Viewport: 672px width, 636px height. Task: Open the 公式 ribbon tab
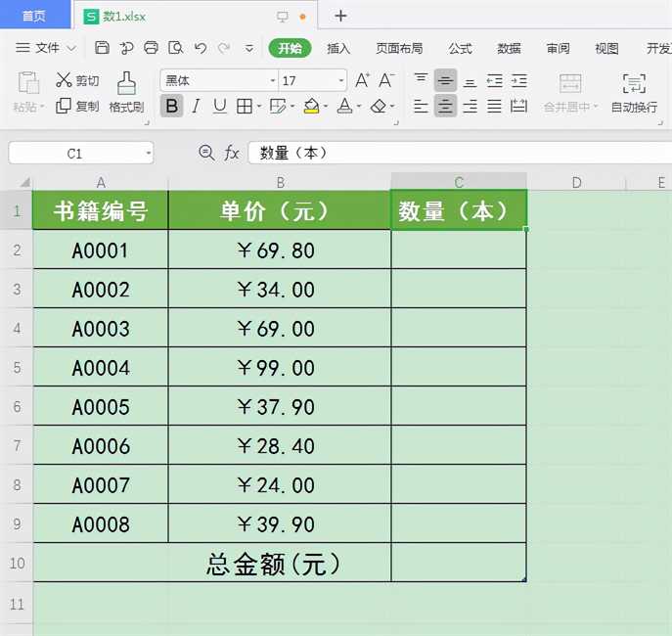(x=460, y=48)
